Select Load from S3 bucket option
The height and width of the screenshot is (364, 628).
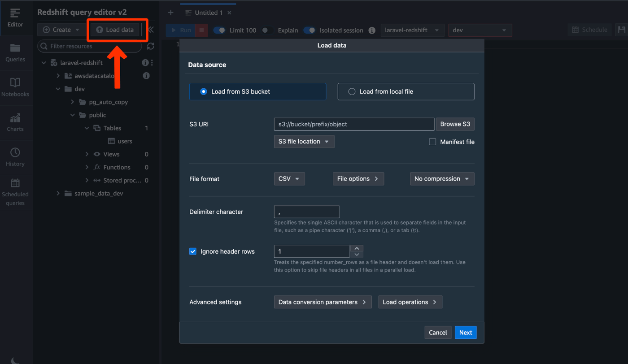coord(257,91)
